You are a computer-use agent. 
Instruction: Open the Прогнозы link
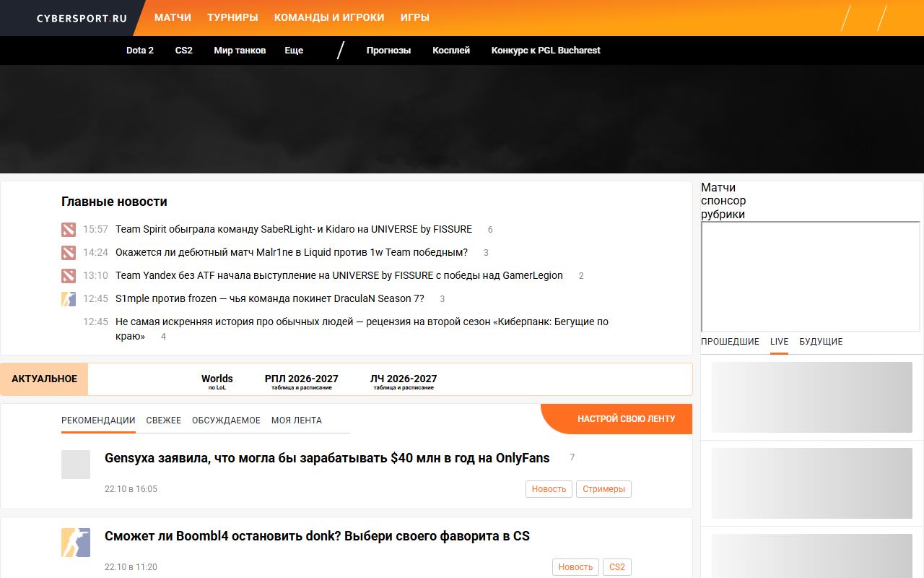[388, 51]
